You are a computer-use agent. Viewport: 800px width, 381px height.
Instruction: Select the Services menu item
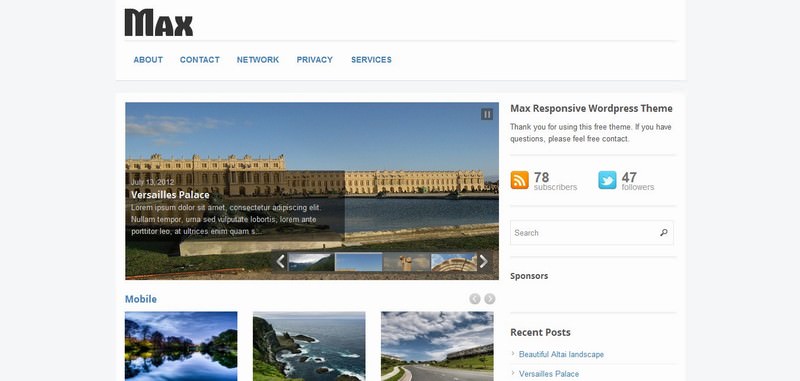[371, 60]
